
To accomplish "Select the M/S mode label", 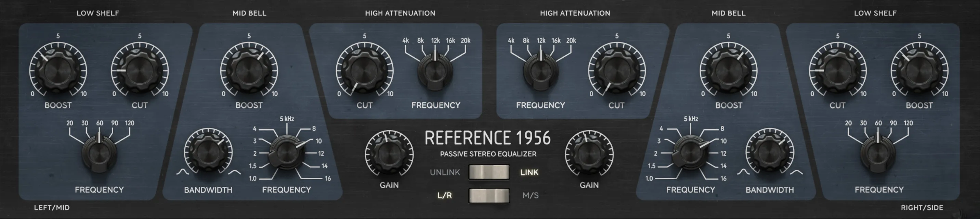I will (530, 195).
